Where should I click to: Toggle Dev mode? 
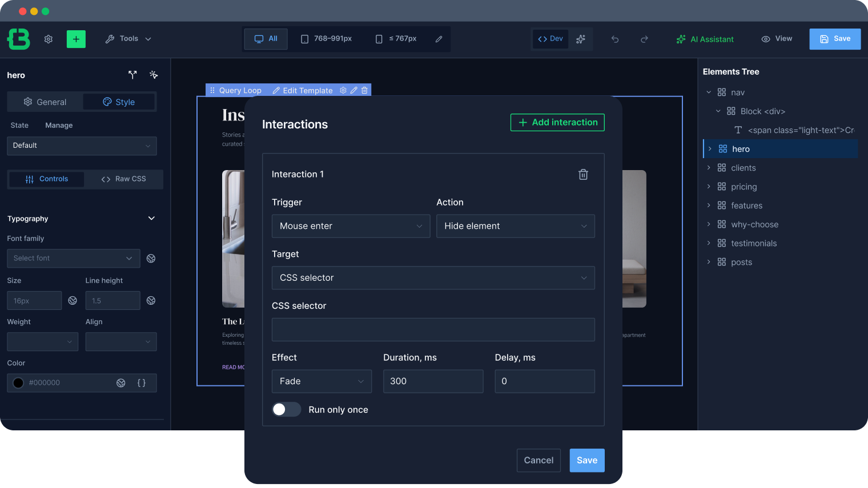click(550, 39)
